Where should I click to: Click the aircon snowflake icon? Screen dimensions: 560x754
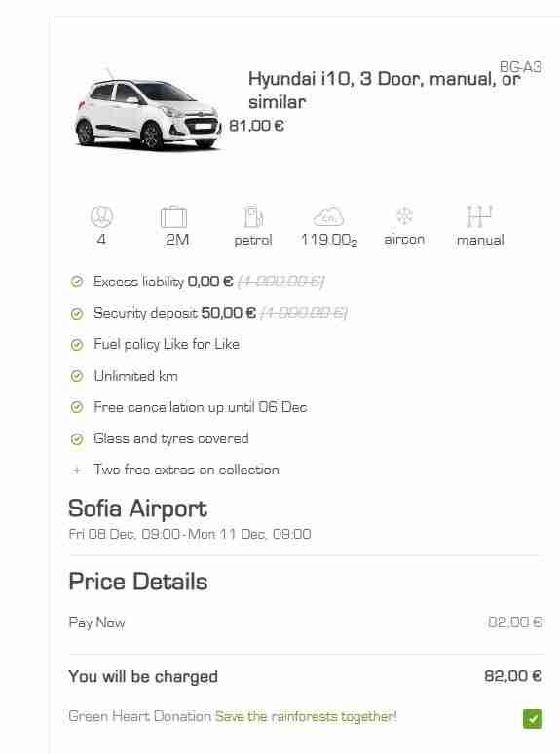click(404, 216)
